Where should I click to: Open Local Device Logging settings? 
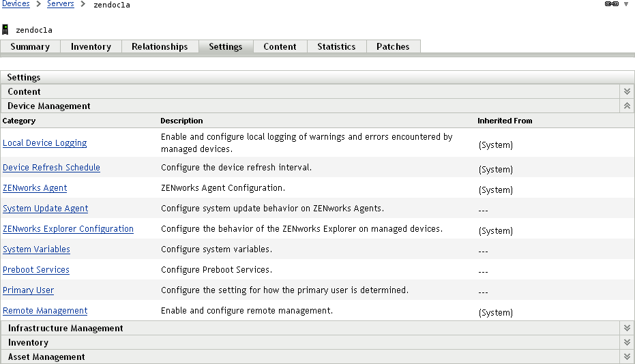coord(45,142)
